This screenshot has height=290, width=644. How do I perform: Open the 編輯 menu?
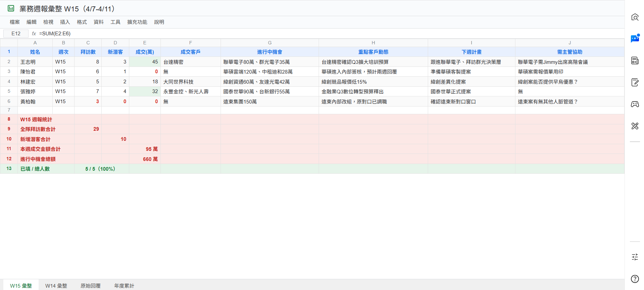(x=32, y=22)
